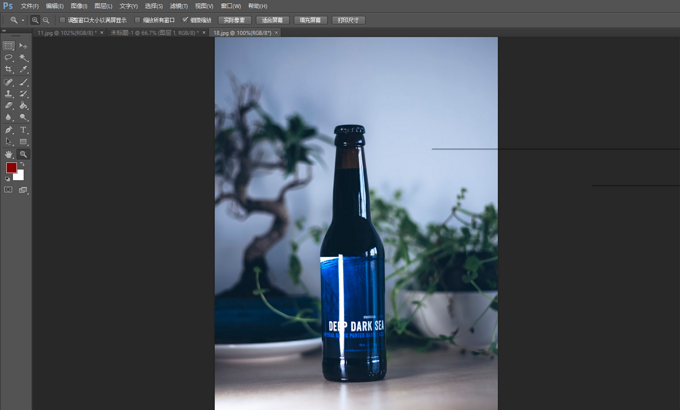Select the Eyedropper tool
The height and width of the screenshot is (410, 680).
(x=23, y=69)
